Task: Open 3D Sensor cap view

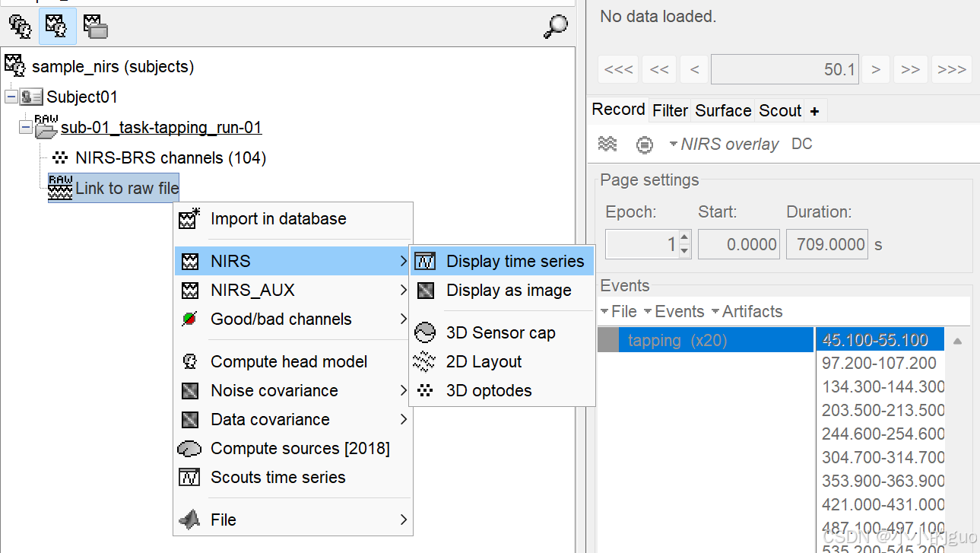Action: (500, 333)
